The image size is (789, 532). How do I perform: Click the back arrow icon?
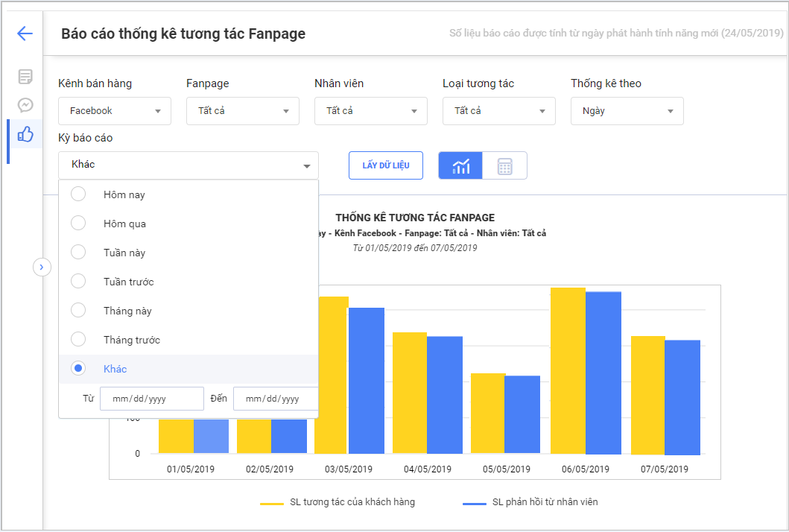25,34
